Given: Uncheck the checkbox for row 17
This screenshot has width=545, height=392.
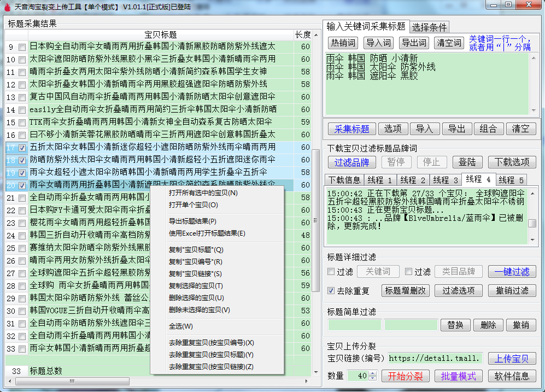Looking at the screenshot, I should pyautogui.click(x=22, y=148).
